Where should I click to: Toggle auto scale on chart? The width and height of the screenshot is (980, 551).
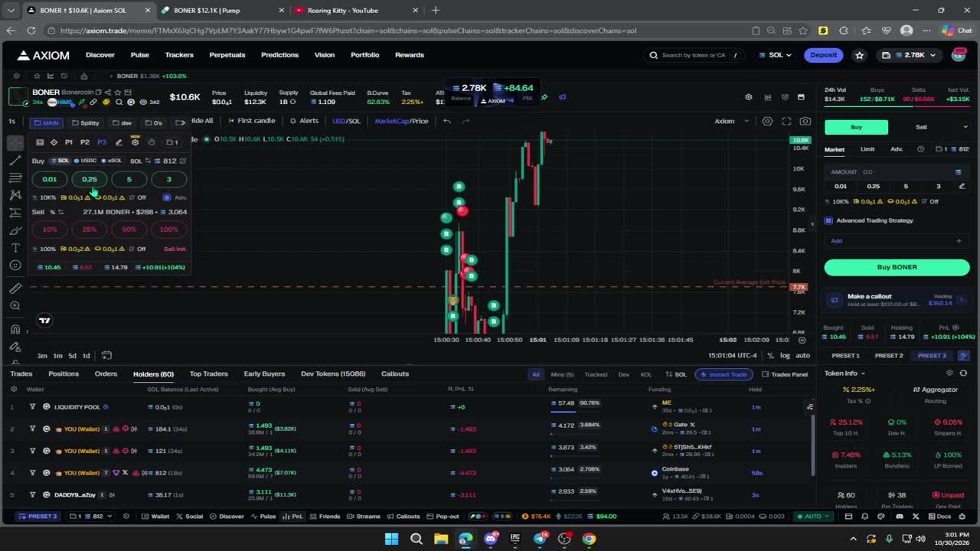[x=802, y=355]
